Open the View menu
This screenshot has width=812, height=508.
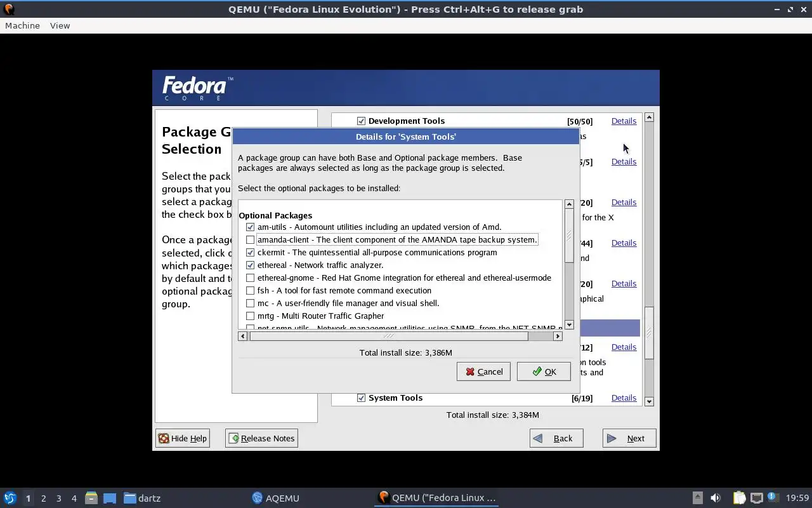[60, 25]
